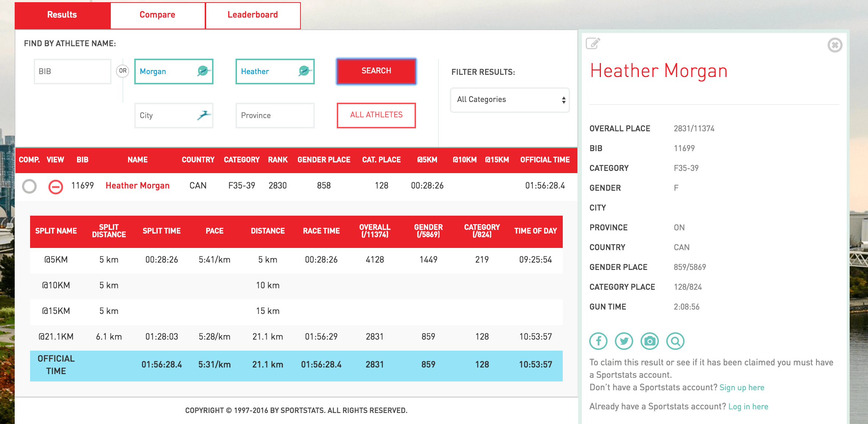Focus the BIB input field
Screen dimensions: 868x424
coord(72,72)
